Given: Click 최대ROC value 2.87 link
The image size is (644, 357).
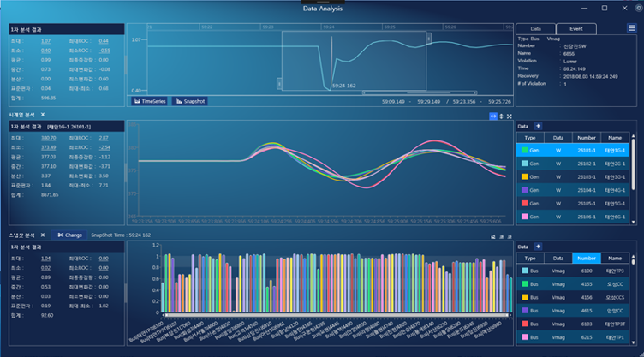Looking at the screenshot, I should click(104, 137).
